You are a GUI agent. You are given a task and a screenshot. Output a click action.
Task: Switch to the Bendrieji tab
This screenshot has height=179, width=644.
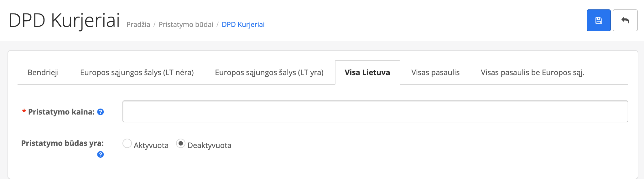tap(43, 73)
